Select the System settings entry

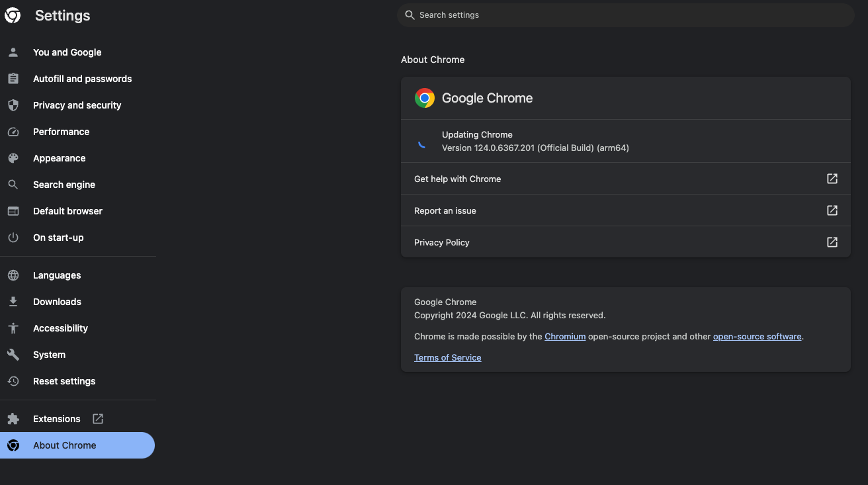click(49, 355)
